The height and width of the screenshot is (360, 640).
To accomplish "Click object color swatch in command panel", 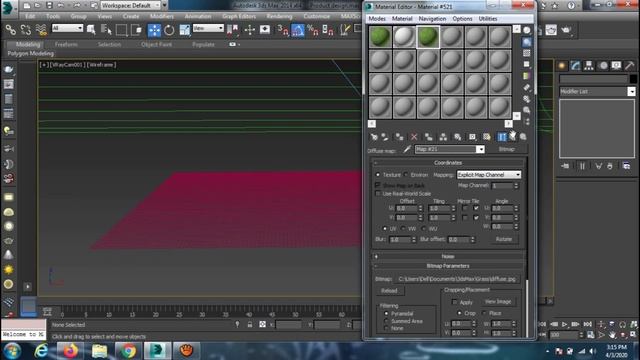I will [x=633, y=79].
